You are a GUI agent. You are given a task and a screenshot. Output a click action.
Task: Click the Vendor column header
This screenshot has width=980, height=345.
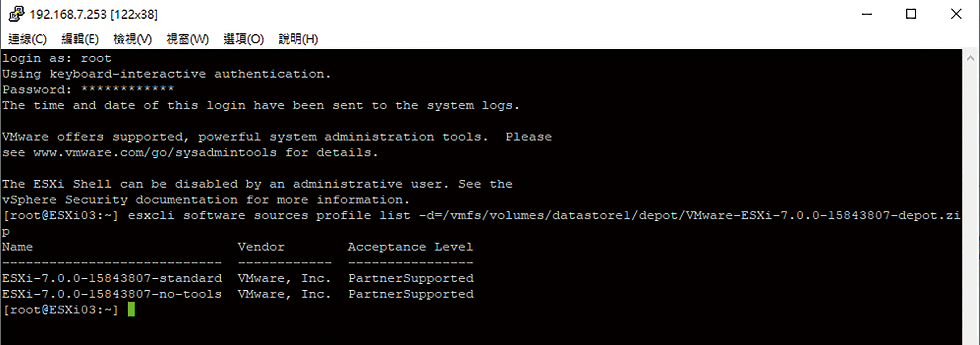point(261,247)
